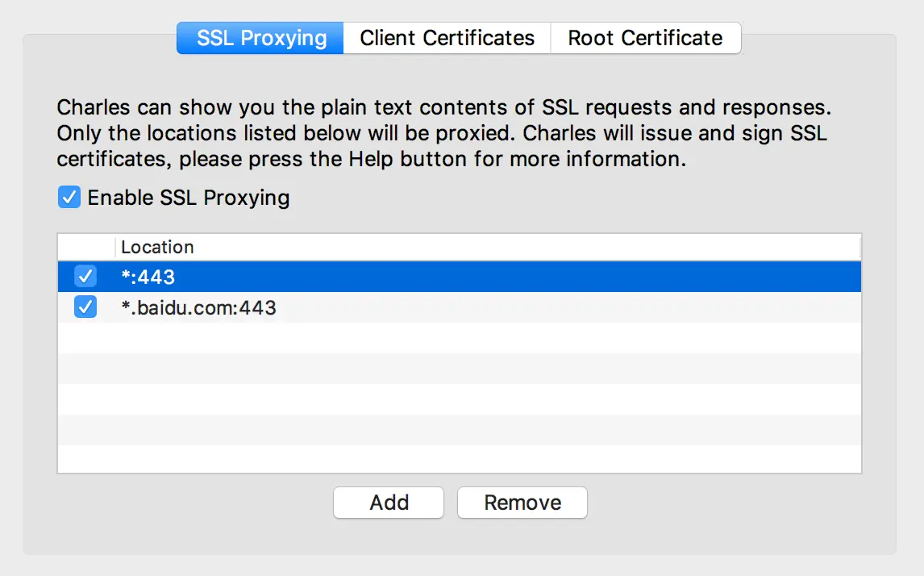
Task: Click the Remove button
Action: [522, 503]
